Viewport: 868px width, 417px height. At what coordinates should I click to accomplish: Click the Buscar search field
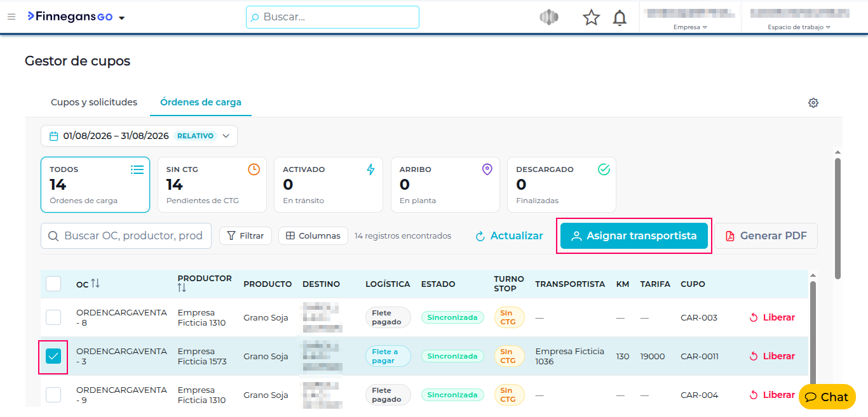[332, 17]
